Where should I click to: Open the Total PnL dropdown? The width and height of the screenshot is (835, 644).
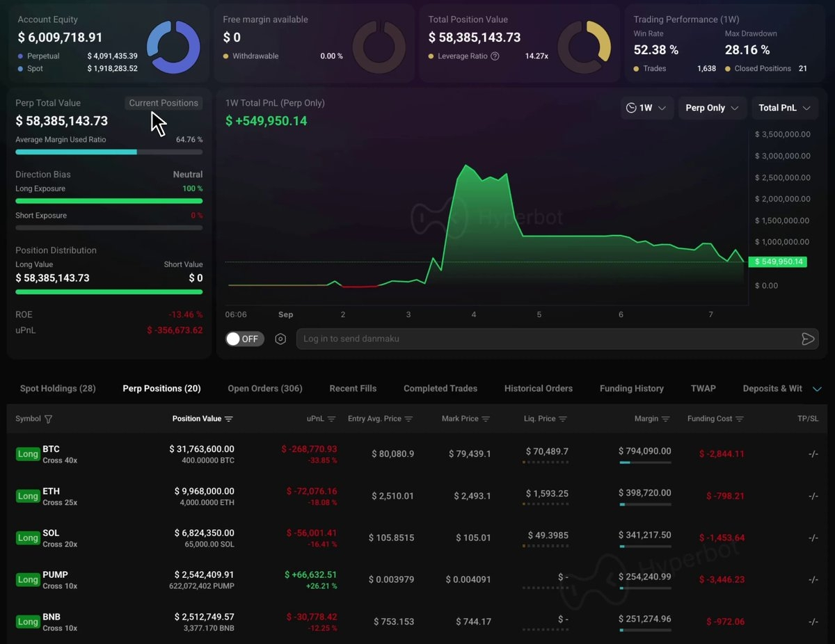[x=785, y=108]
